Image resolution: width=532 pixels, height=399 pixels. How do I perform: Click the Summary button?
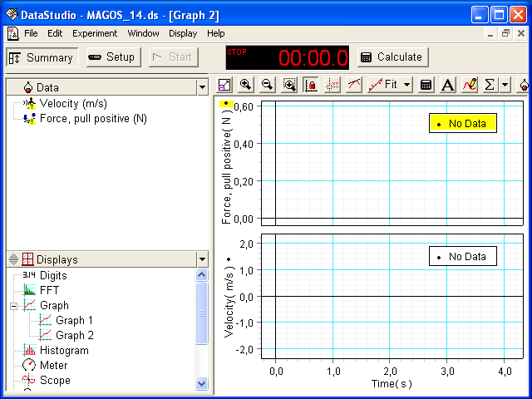pos(42,57)
